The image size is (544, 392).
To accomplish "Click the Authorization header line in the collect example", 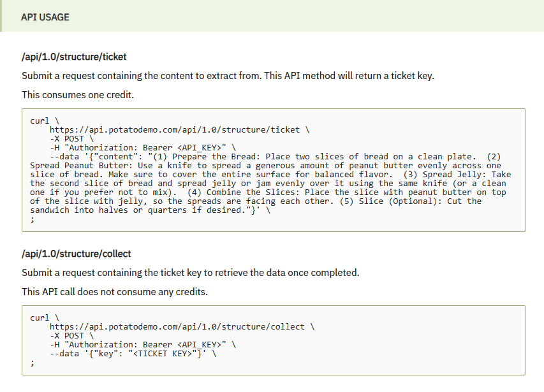I will (x=143, y=345).
